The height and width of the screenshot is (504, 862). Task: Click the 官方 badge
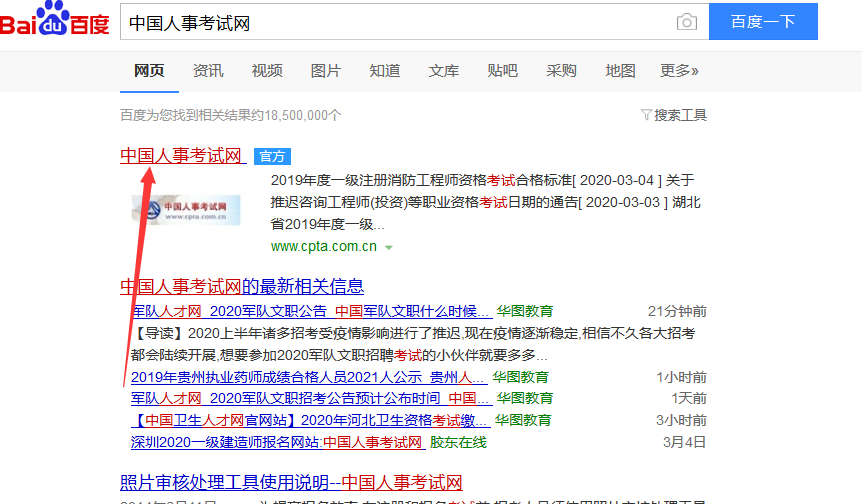(272, 157)
